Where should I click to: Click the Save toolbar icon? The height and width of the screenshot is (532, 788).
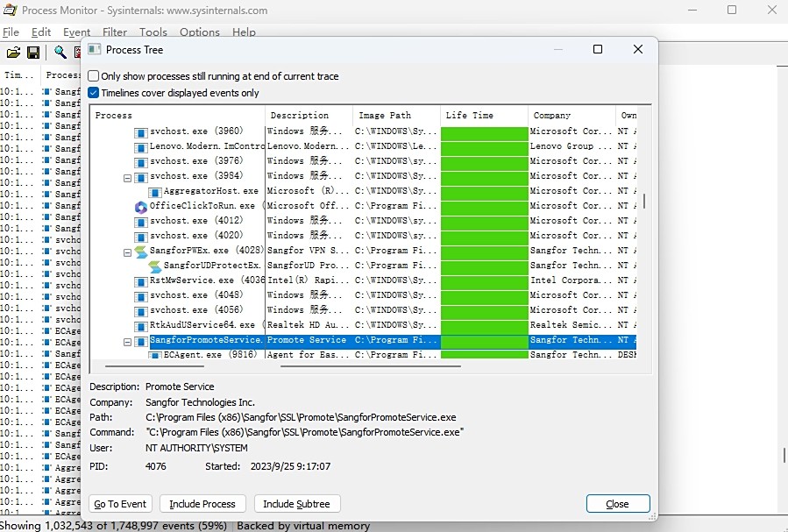(x=33, y=53)
